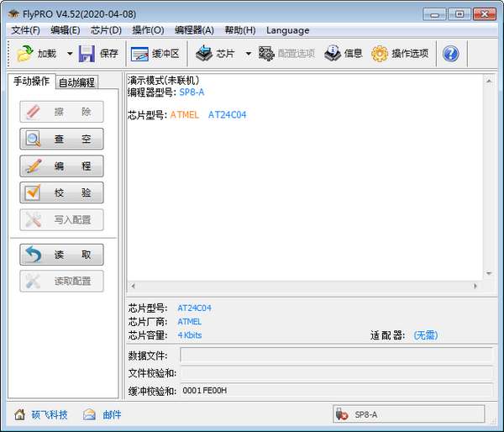Open 信息 (Info) from the toolbar

pos(333,54)
